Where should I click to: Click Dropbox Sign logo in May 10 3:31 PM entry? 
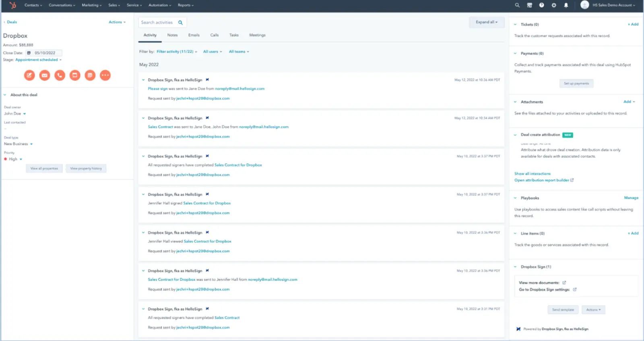tap(207, 309)
